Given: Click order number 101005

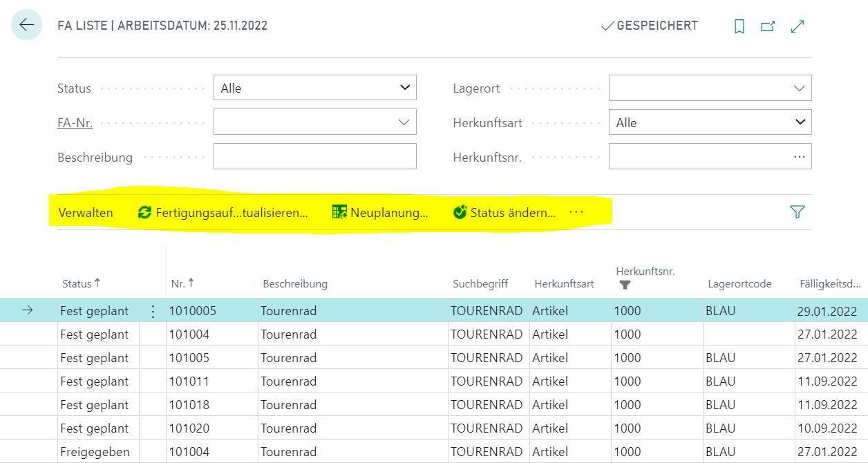Looking at the screenshot, I should pyautogui.click(x=189, y=358).
